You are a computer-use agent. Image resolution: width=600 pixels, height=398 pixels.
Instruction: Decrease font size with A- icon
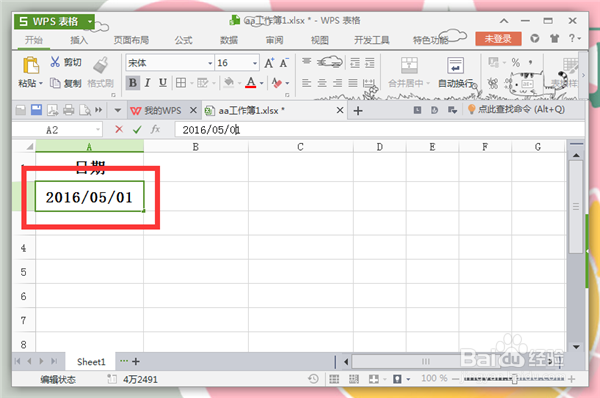284,63
